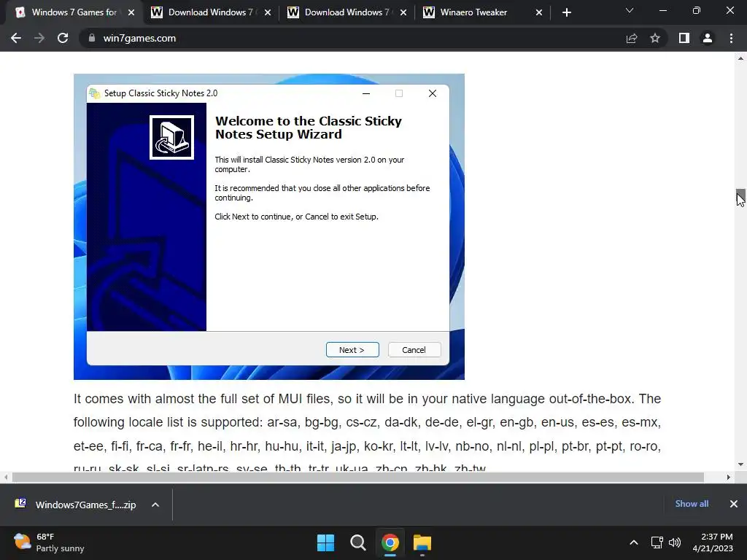The width and height of the screenshot is (747, 560).
Task: Open taskbar Search
Action: (x=357, y=542)
